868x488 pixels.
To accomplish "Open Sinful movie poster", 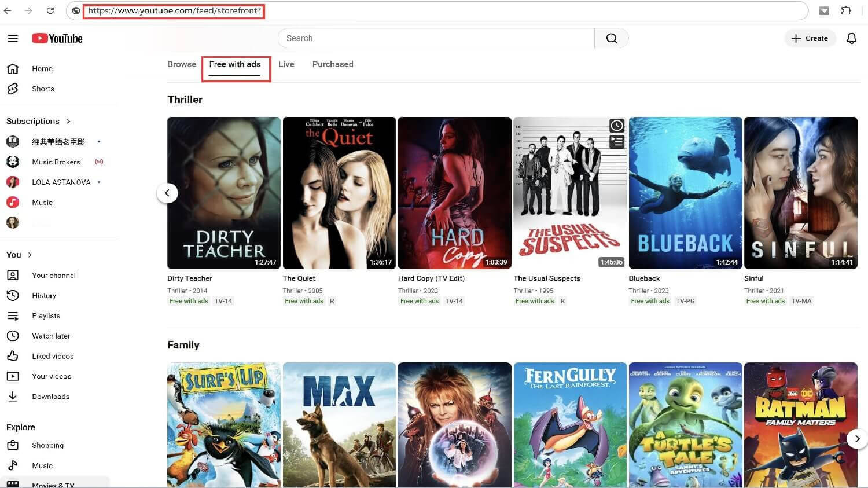I will (801, 193).
